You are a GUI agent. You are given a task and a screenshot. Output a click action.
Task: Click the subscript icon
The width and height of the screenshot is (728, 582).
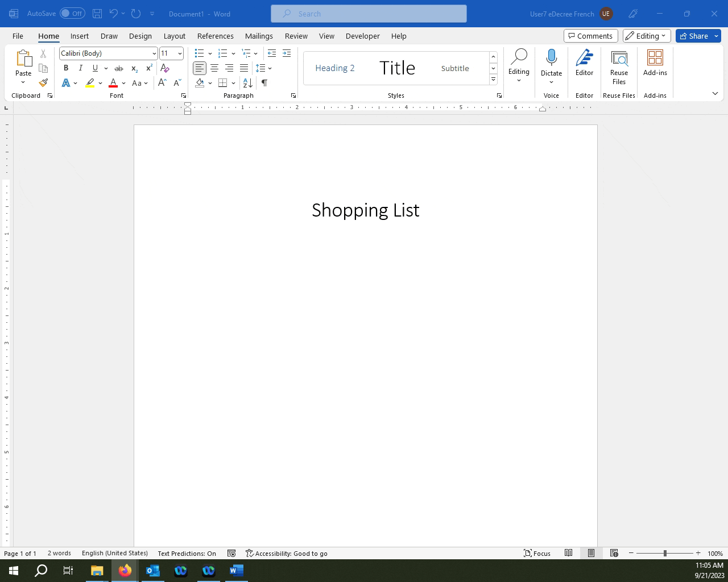[x=134, y=68]
